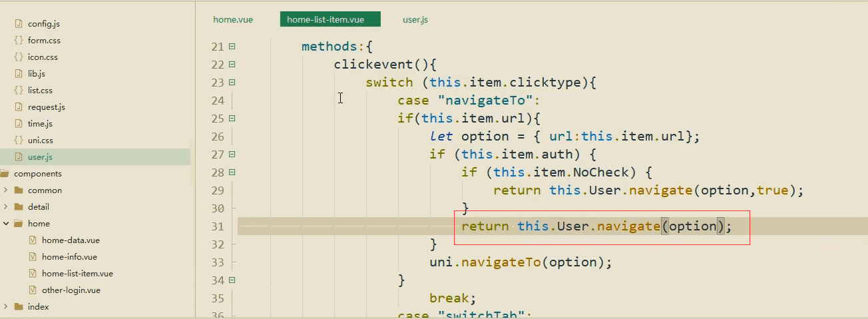Open home-info.vue in tree
This screenshot has width=868, height=319.
69,256
